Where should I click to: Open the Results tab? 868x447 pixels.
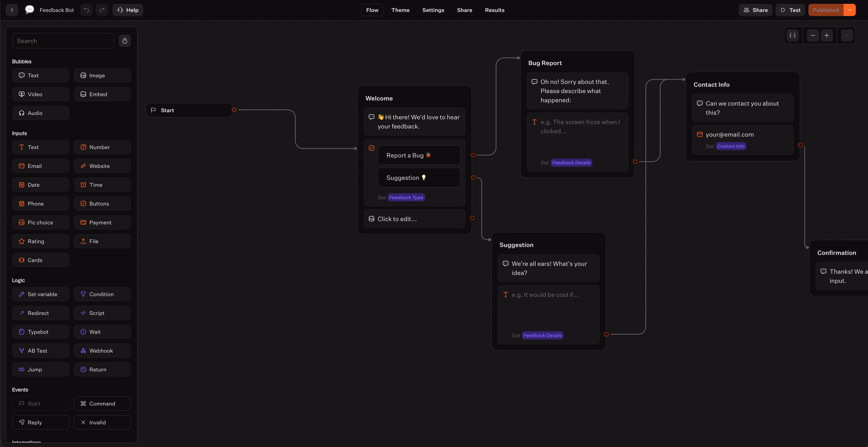point(494,10)
